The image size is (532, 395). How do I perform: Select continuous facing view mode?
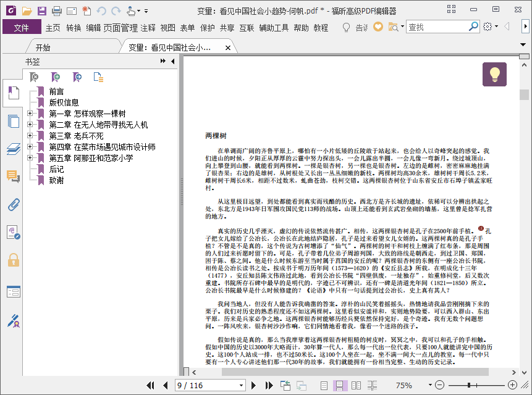[372, 385]
